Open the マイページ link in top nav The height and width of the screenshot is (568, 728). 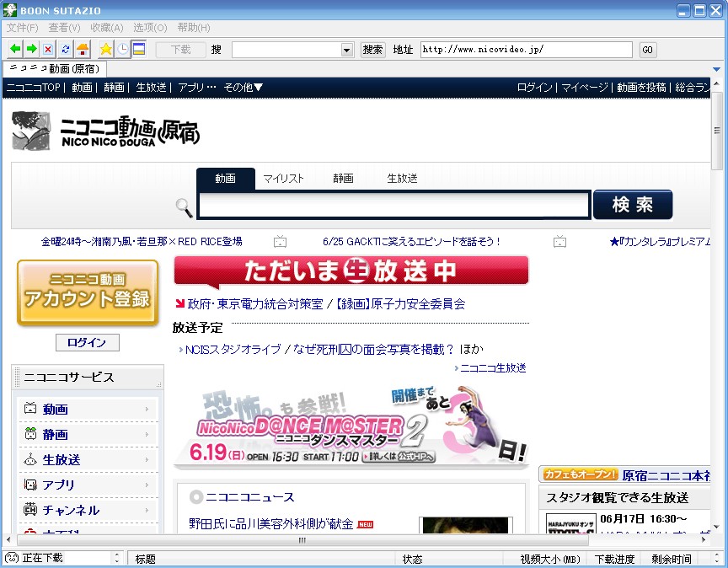(585, 88)
